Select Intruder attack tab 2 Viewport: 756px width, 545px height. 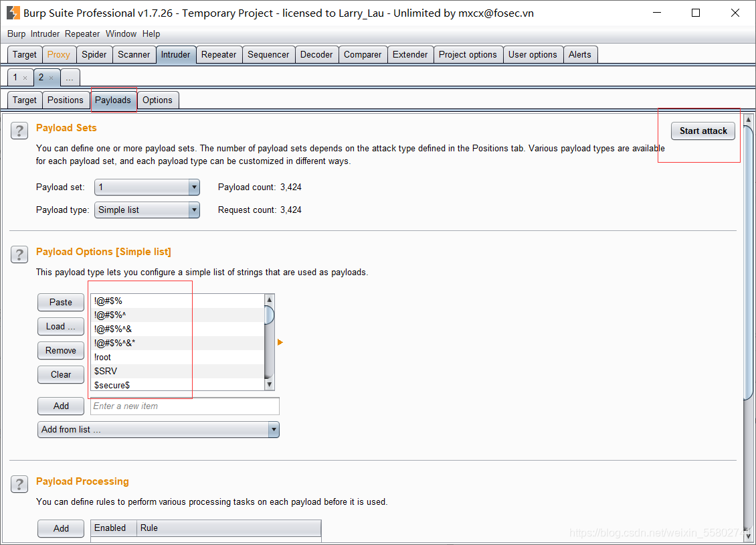click(x=41, y=77)
